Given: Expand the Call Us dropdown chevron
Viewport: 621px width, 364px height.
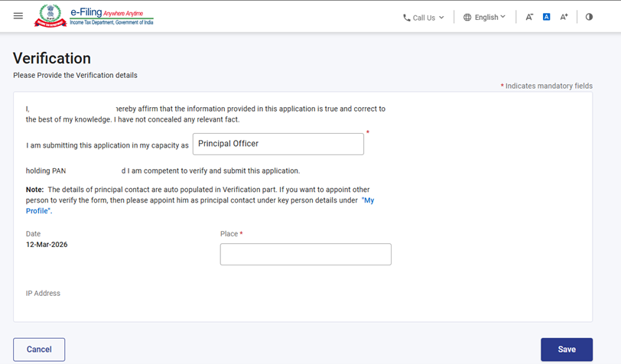Looking at the screenshot, I should pyautogui.click(x=441, y=18).
